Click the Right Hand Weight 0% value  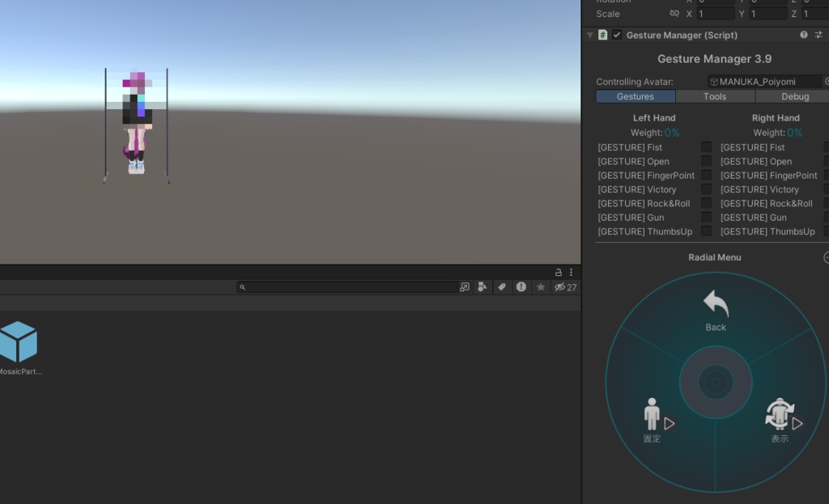[x=795, y=133]
